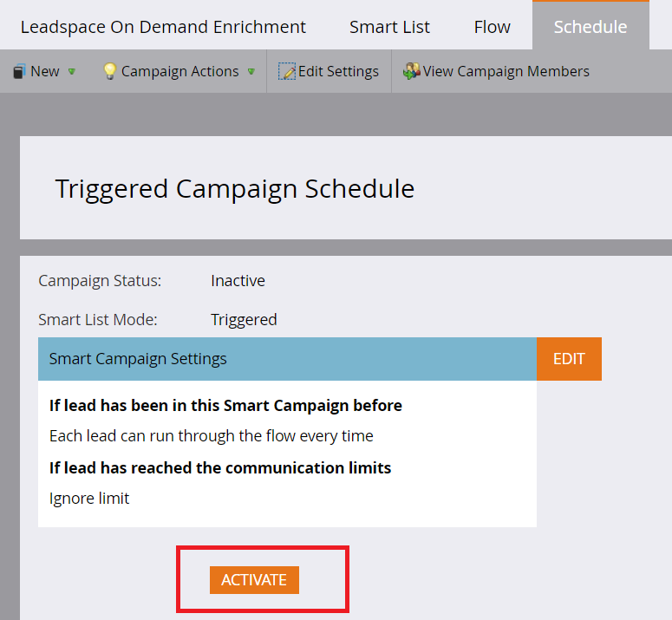Click the Campaign Actions lightbulb icon
Image resolution: width=672 pixels, height=620 pixels.
click(110, 71)
